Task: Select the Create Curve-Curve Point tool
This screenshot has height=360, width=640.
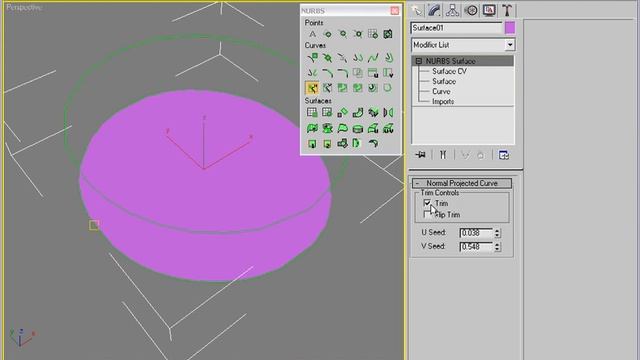Action: (x=358, y=34)
